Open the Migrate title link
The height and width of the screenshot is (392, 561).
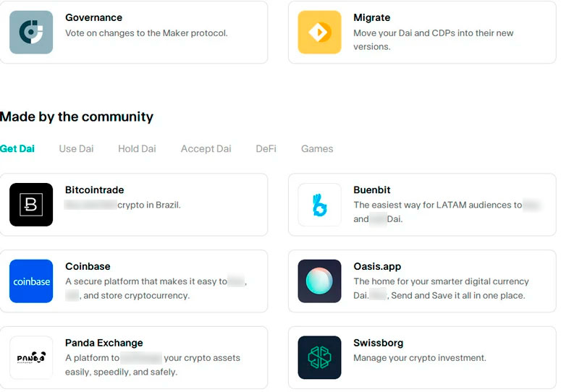click(x=371, y=17)
